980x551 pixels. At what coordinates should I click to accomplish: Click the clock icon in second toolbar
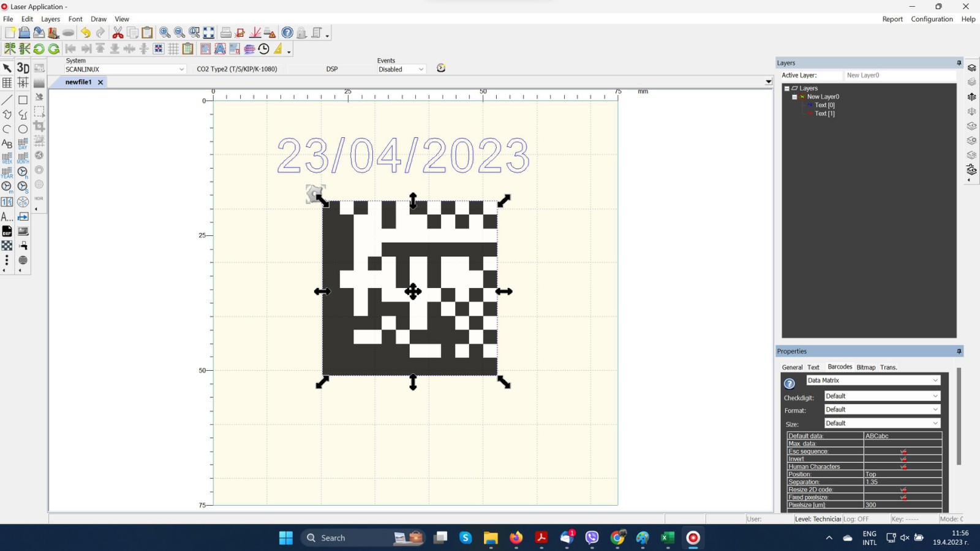pyautogui.click(x=264, y=48)
